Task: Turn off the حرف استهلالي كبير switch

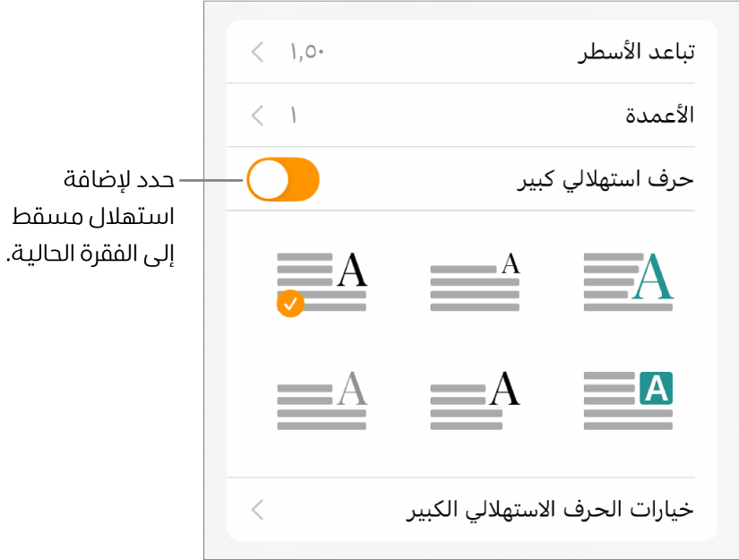Action: pyautogui.click(x=282, y=179)
